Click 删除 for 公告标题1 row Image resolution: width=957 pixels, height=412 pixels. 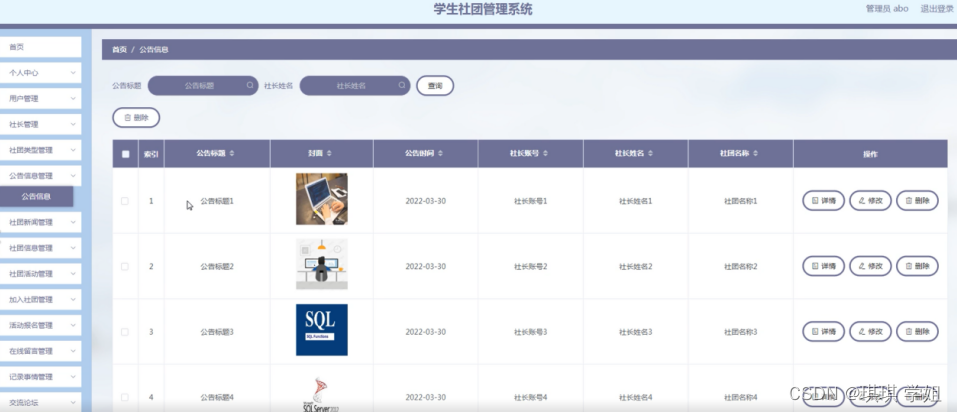pyautogui.click(x=917, y=200)
